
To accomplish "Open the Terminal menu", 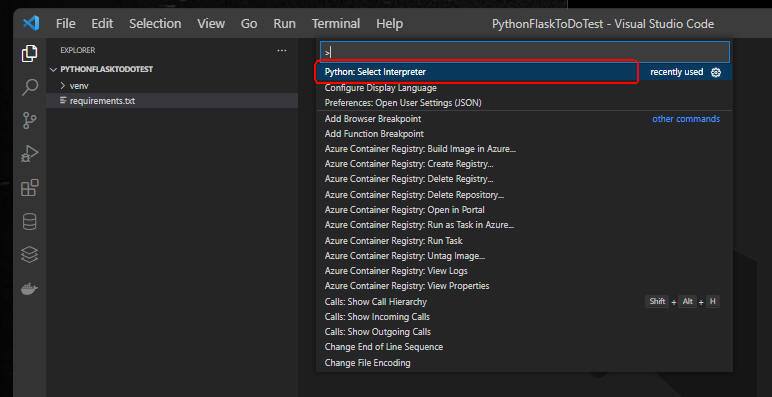I will pos(336,24).
